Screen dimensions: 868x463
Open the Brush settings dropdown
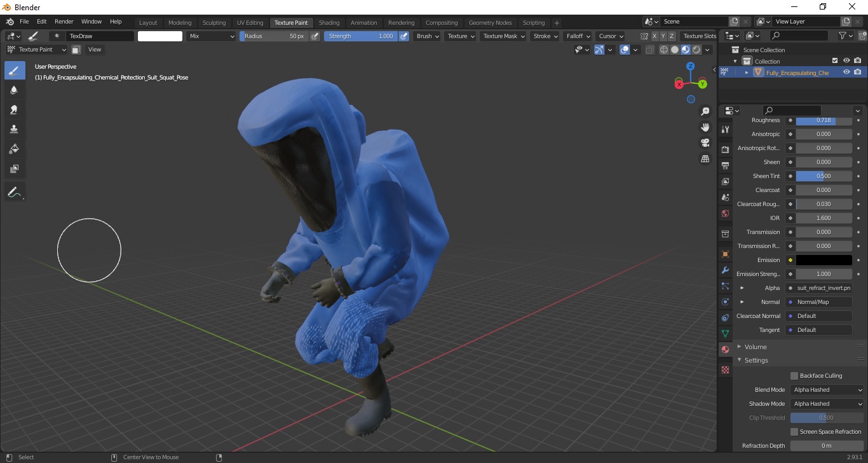[x=428, y=36]
